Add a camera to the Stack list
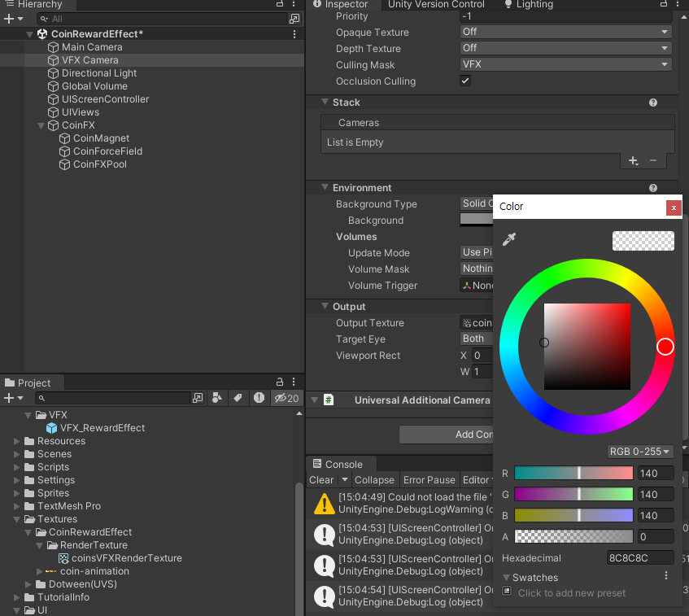This screenshot has height=616, width=689. (x=633, y=161)
